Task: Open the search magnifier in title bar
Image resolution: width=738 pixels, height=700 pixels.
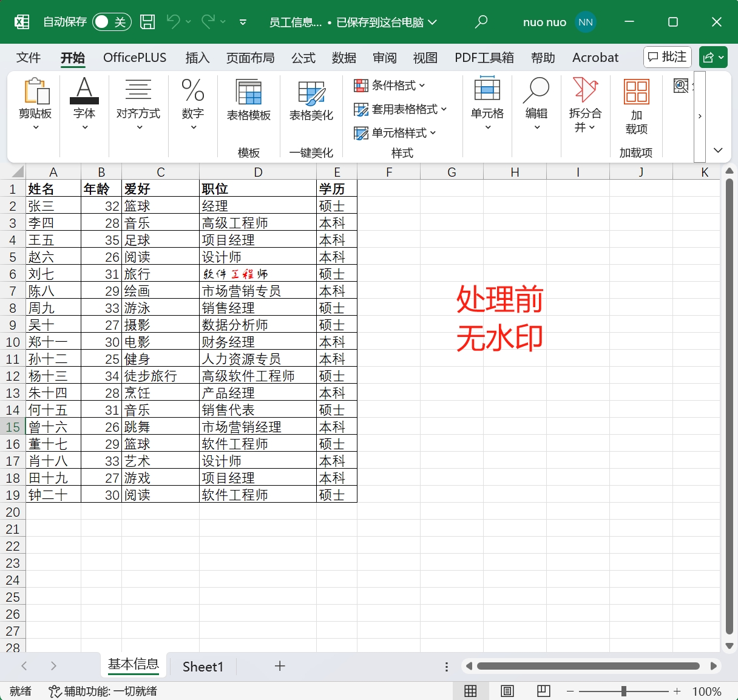Action: (481, 22)
